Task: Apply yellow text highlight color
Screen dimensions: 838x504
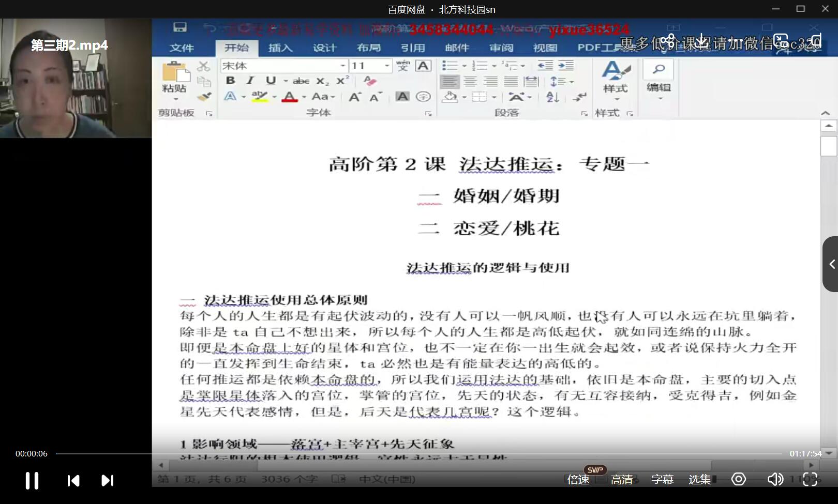Action: [x=260, y=96]
